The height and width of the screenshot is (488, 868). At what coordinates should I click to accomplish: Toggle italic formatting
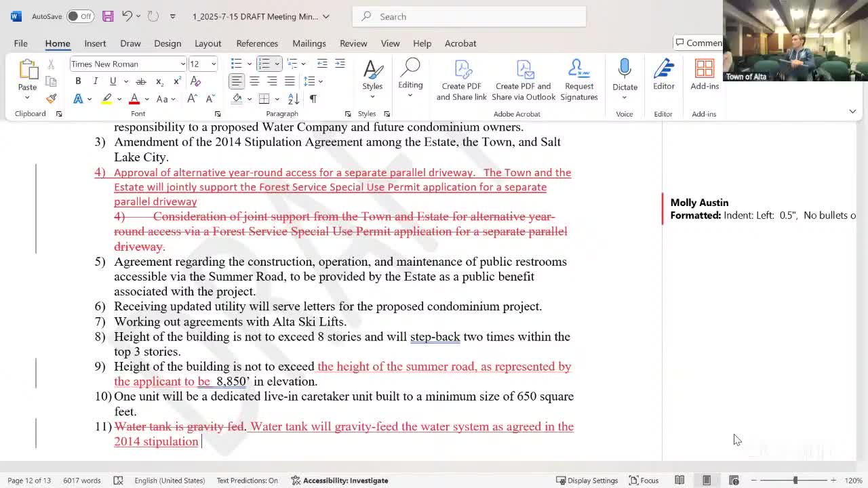[x=96, y=81]
